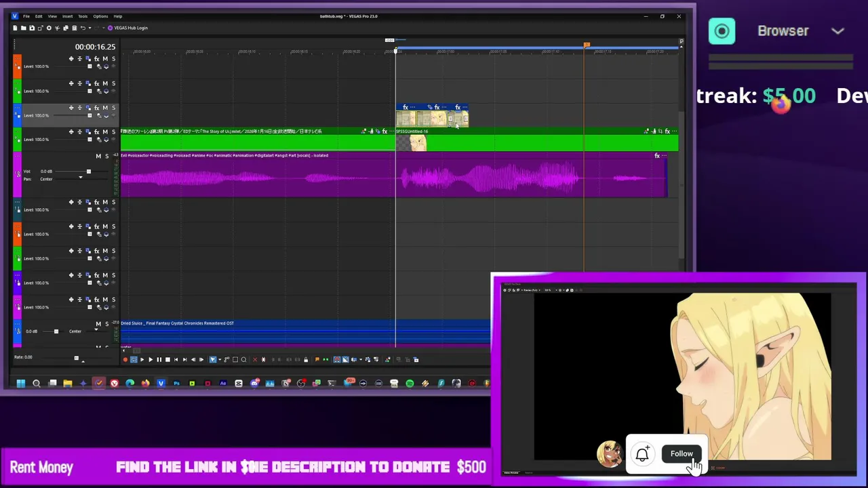This screenshot has height=488, width=868.
Task: Save the project with the disk icon
Action: pos(32,28)
